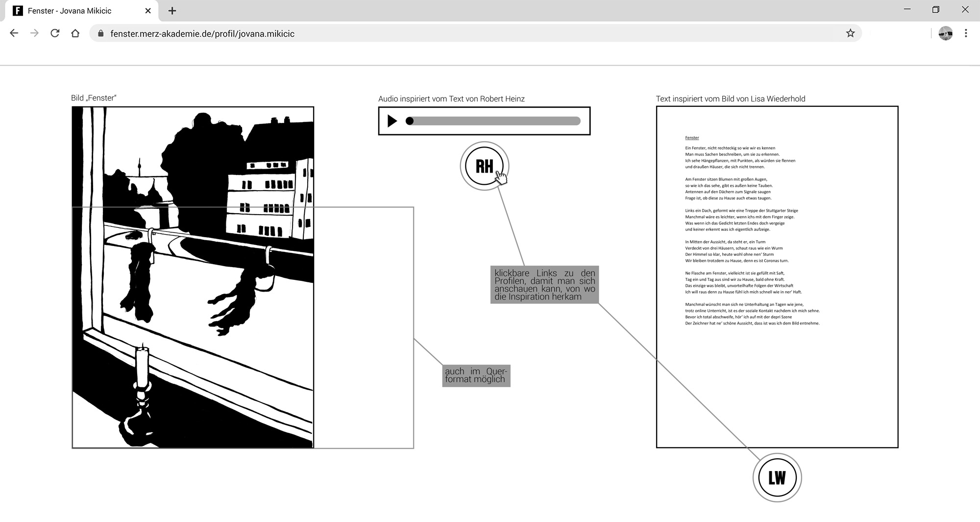Select the Fenster - Jovana Mikicic tab

(81, 11)
